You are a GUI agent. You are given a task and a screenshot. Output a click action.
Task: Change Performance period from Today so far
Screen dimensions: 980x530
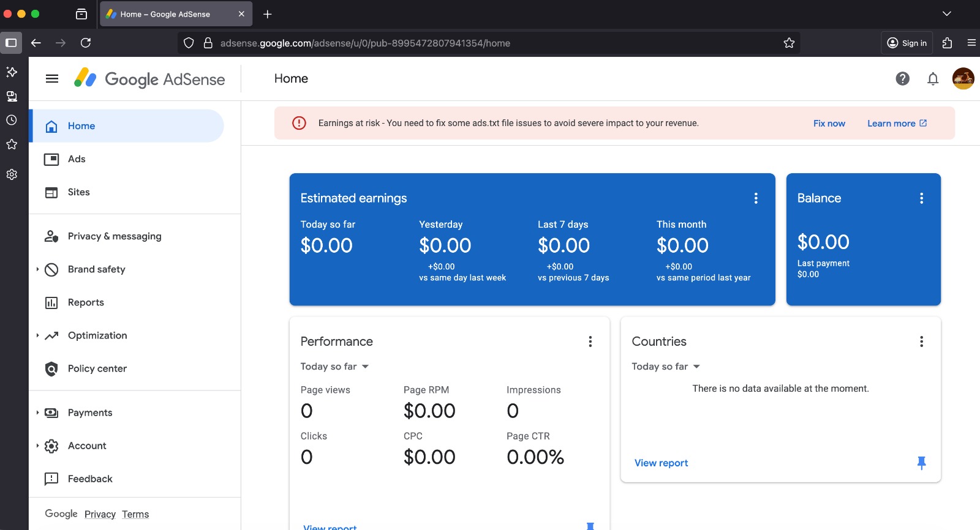[x=334, y=367]
